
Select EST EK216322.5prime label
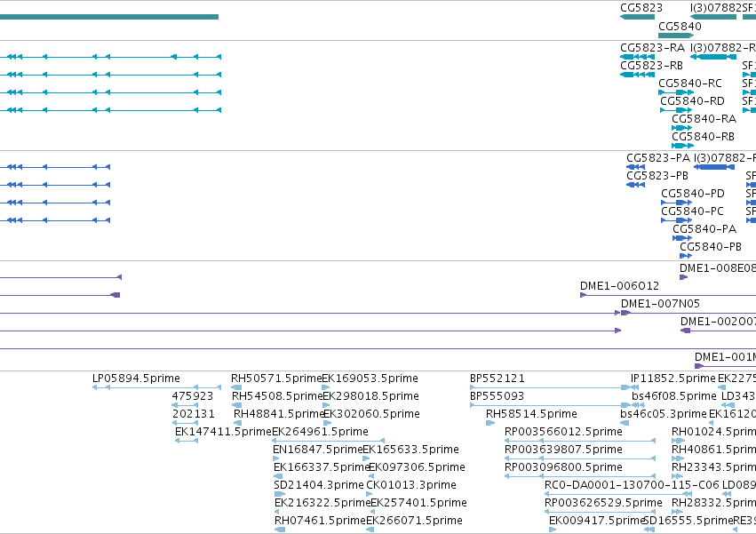click(322, 503)
